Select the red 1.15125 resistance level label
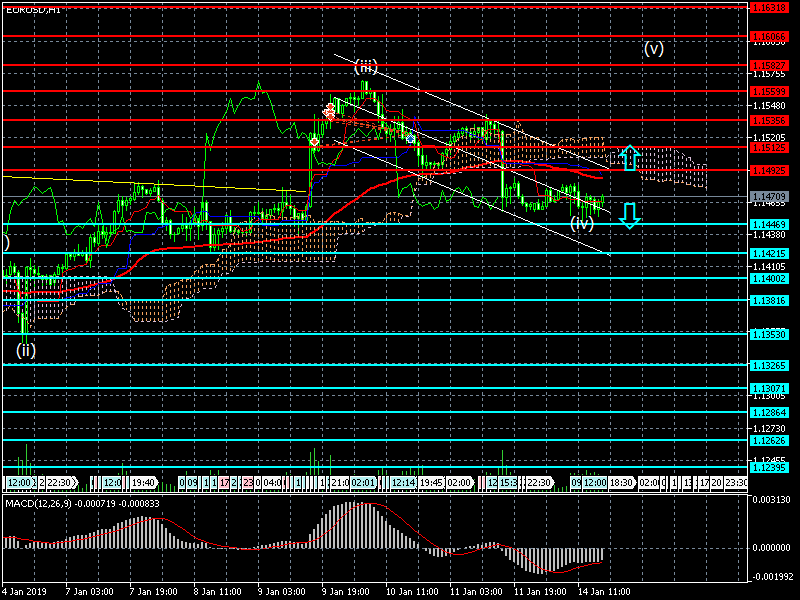This screenshot has width=800, height=600. point(770,147)
